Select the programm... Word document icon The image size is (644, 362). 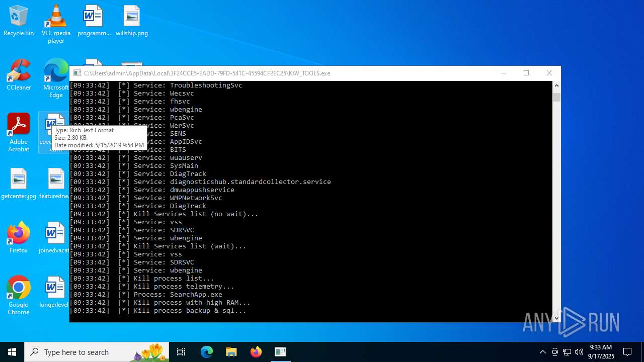(x=94, y=21)
